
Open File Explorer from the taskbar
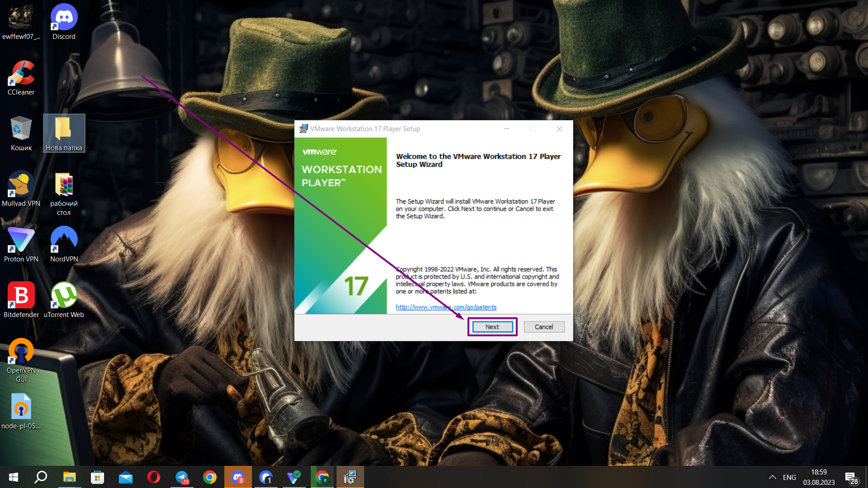tap(69, 477)
